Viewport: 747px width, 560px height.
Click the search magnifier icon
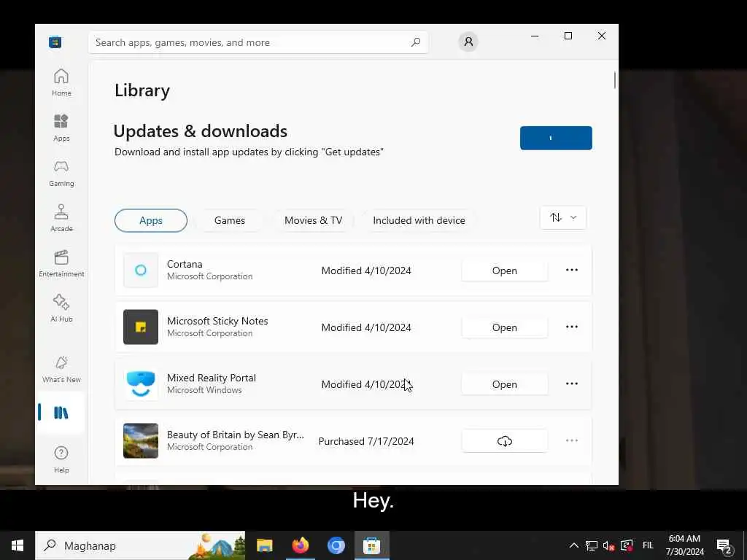click(x=415, y=42)
